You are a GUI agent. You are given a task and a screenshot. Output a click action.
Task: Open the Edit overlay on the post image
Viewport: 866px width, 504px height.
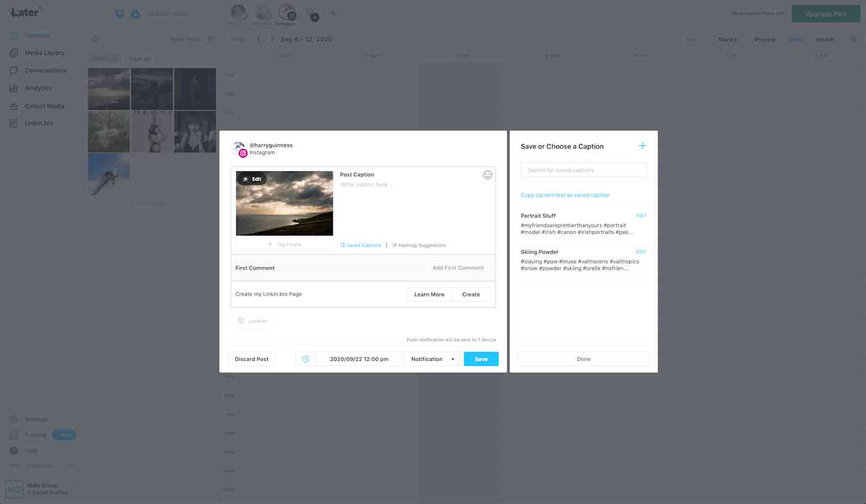tap(252, 179)
